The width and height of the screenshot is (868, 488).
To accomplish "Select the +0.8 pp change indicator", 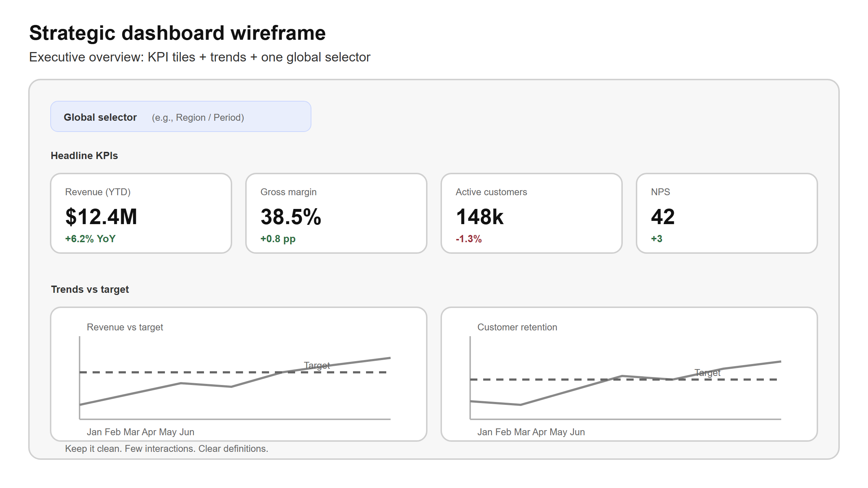I will click(x=278, y=239).
